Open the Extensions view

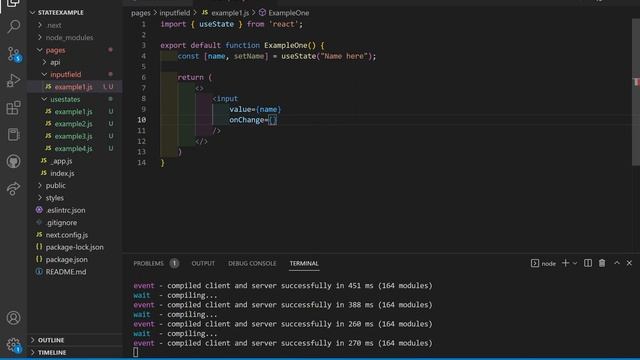pyautogui.click(x=13, y=107)
